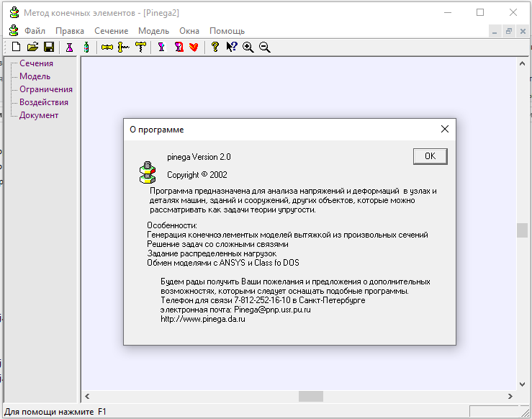The height and width of the screenshot is (419, 532).
Task: Zoom in with the magnifier plus icon
Action: point(248,47)
